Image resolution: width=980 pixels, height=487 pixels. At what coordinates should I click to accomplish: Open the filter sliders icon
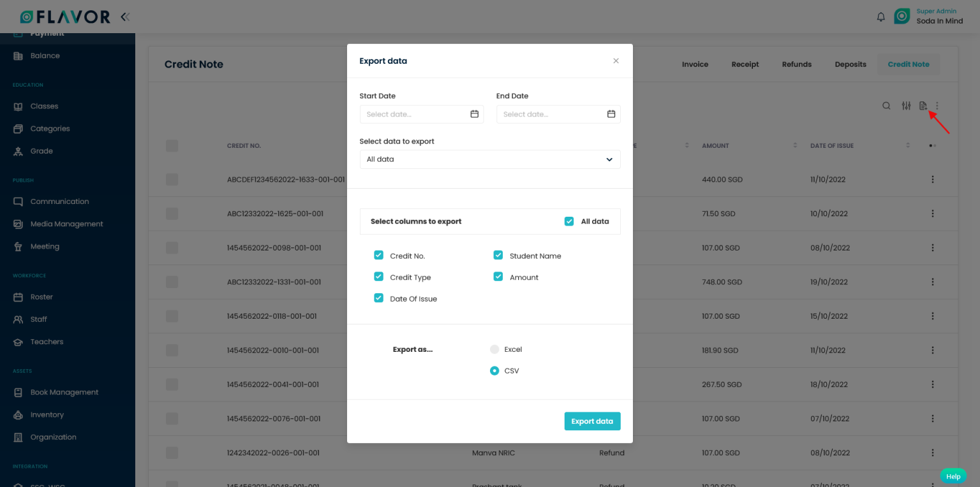coord(906,106)
